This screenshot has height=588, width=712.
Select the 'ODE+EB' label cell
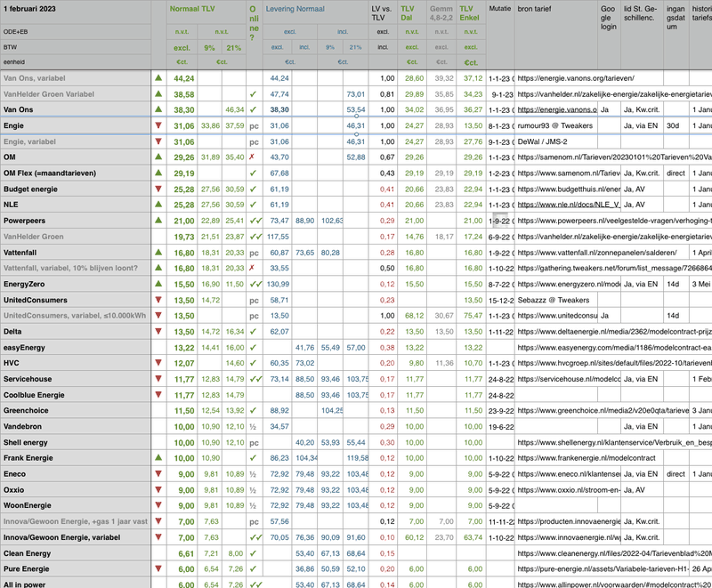pyautogui.click(x=76, y=32)
